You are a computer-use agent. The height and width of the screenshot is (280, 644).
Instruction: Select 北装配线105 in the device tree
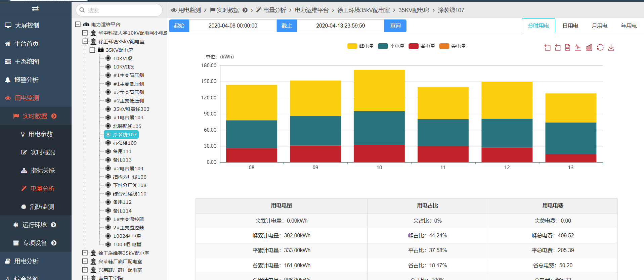[127, 126]
